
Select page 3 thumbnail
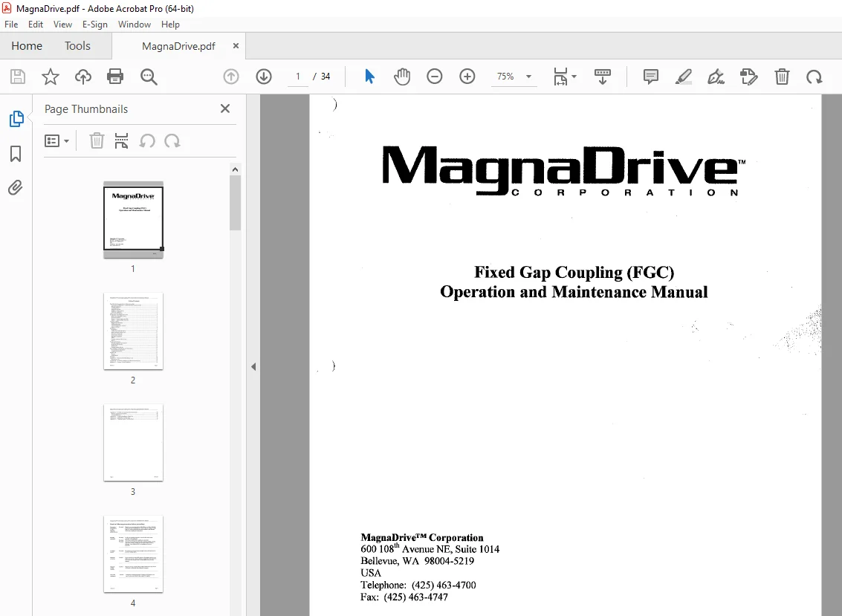pos(133,443)
